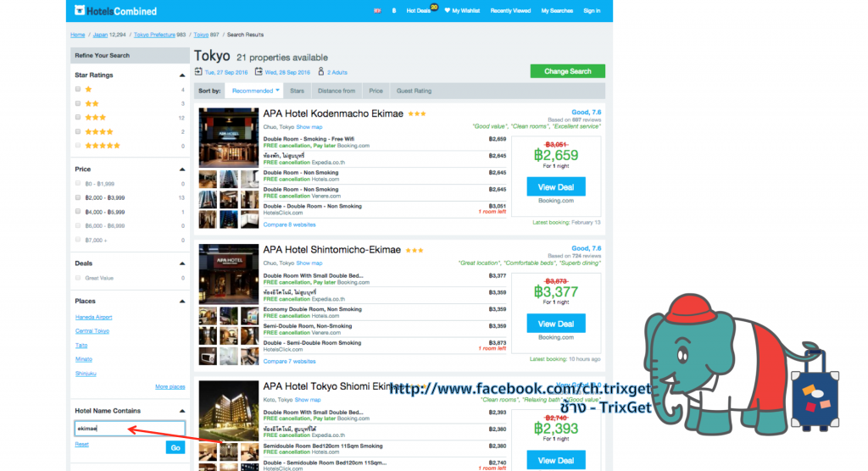Collapse the Deals filter section
The height and width of the screenshot is (471, 868).
click(182, 263)
